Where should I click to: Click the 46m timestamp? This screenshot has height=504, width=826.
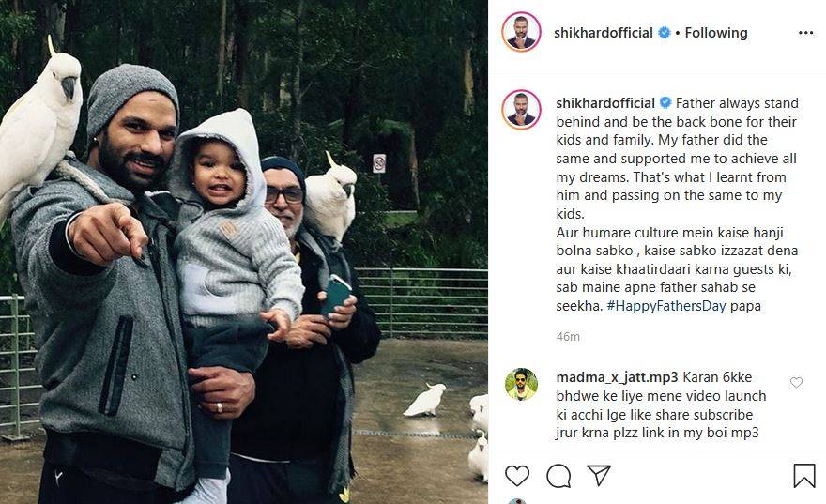pos(568,337)
